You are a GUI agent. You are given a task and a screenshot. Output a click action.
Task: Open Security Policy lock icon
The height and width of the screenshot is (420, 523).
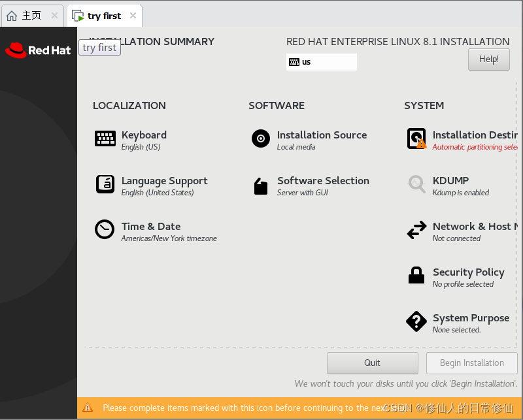point(416,275)
